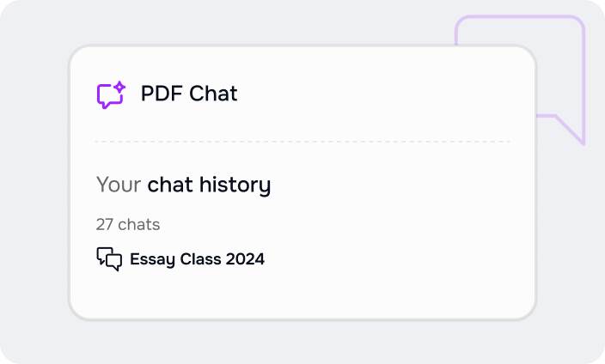Click the back bubble of the Essay Class icon
This screenshot has width=605, height=364.
tap(104, 254)
